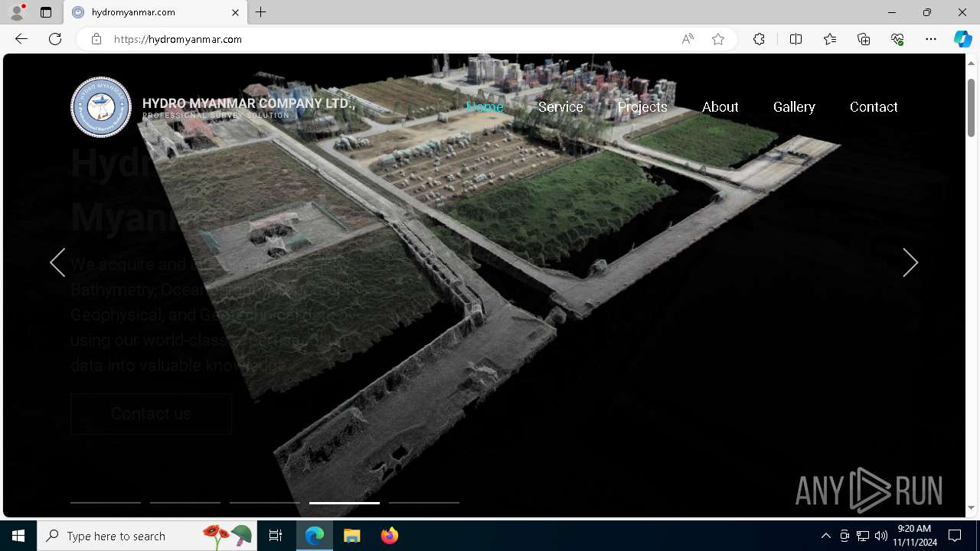
Task: Open the Service menu item
Action: coord(560,107)
